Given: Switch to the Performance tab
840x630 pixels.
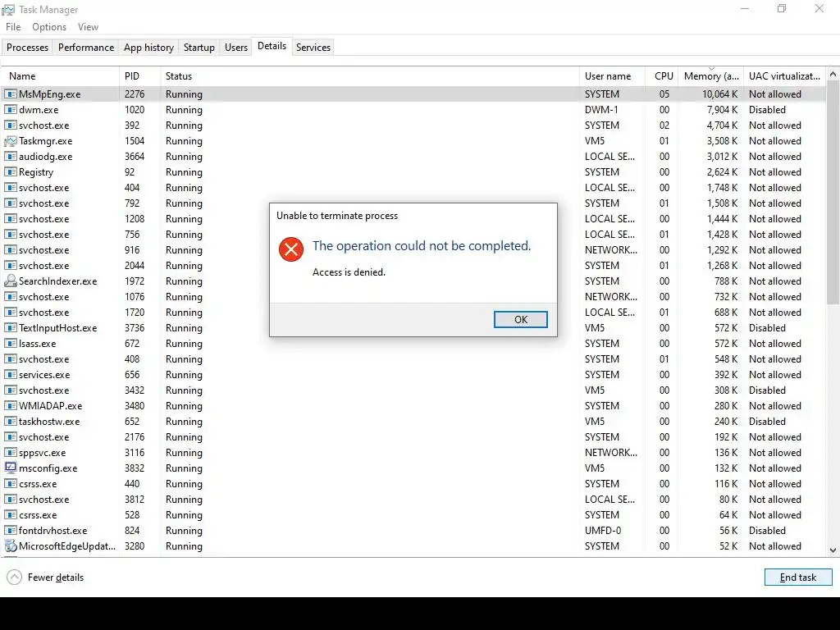Looking at the screenshot, I should tap(86, 47).
